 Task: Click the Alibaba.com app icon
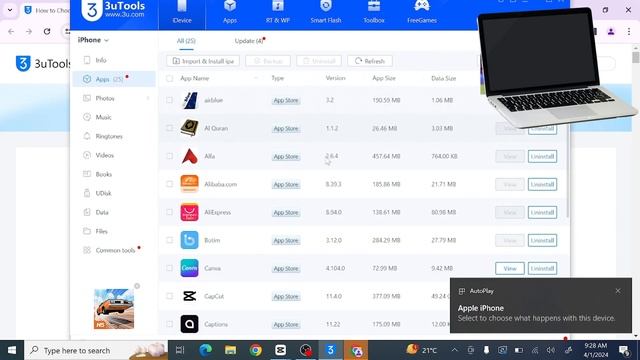189,184
